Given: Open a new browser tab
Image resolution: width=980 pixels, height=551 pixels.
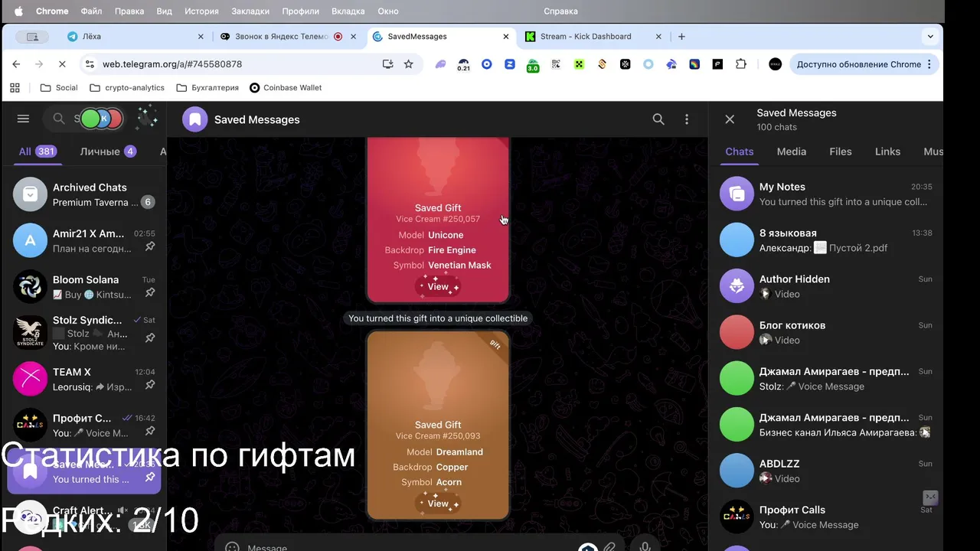Looking at the screenshot, I should [x=681, y=36].
